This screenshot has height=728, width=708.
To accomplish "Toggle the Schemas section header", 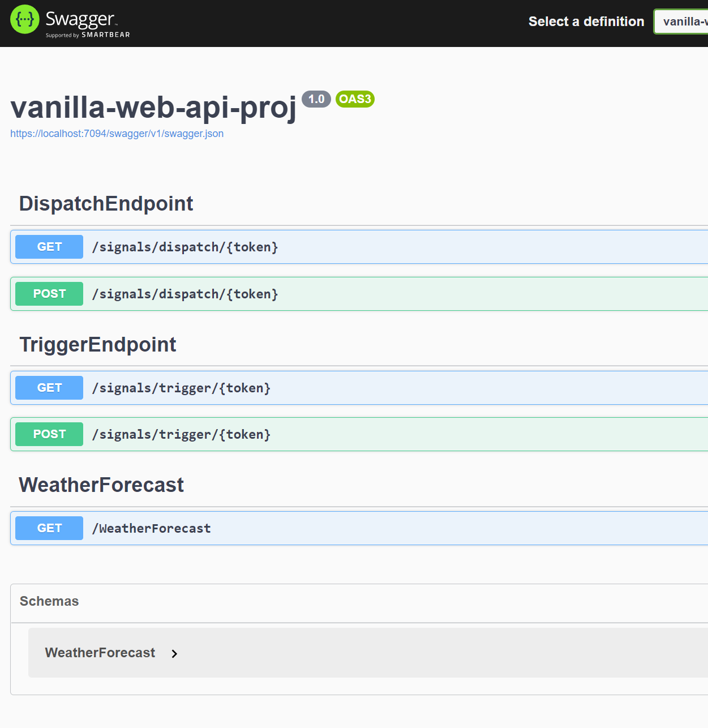I will coord(359,601).
